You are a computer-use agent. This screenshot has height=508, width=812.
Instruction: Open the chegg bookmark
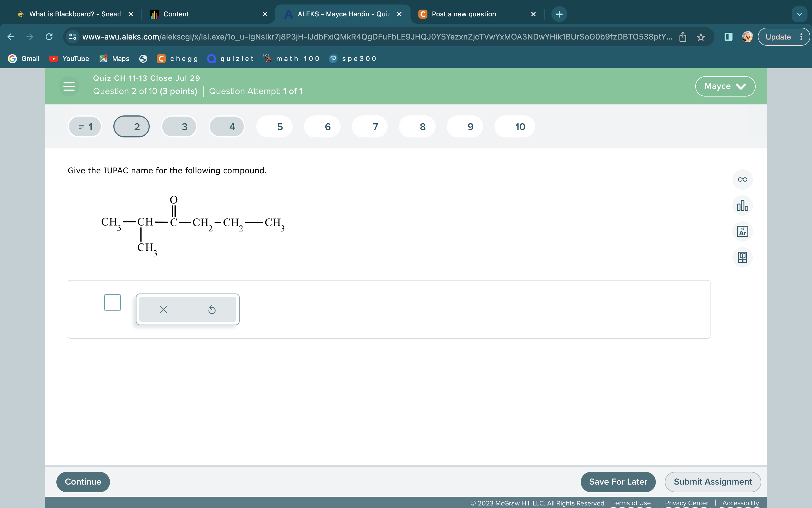(x=178, y=58)
